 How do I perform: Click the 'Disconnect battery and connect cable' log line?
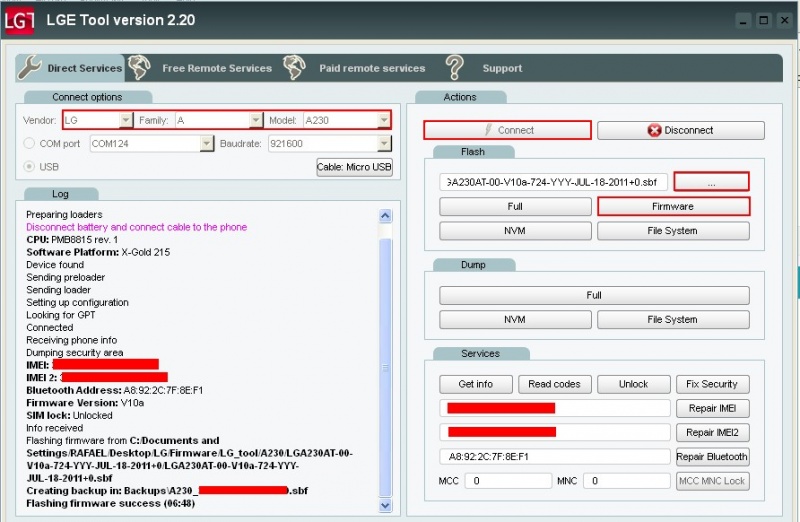136,227
